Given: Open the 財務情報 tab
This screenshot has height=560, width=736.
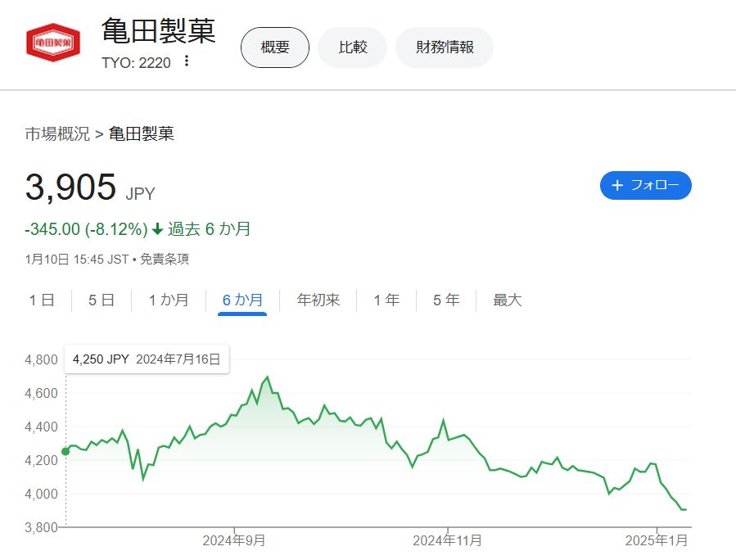Looking at the screenshot, I should coord(445,47).
